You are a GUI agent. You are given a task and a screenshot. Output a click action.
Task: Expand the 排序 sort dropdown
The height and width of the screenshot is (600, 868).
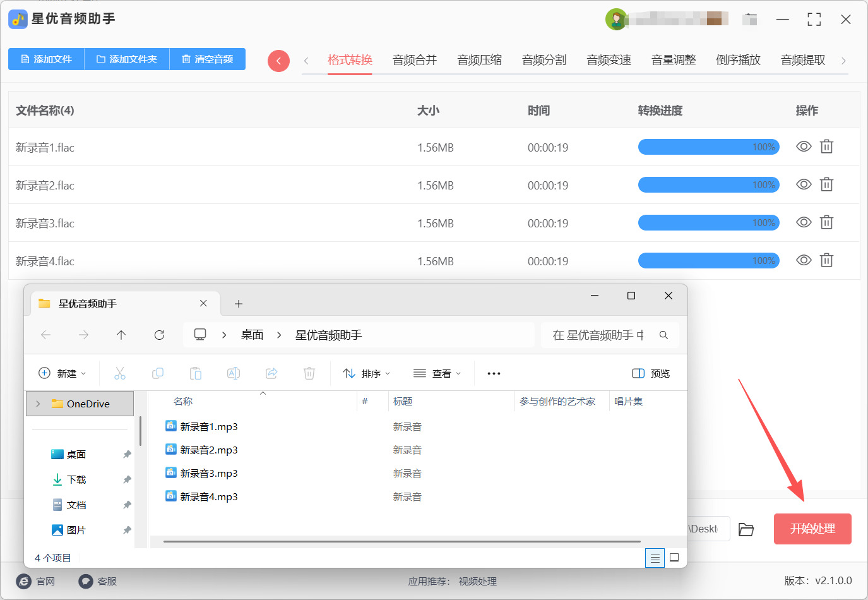(x=367, y=373)
